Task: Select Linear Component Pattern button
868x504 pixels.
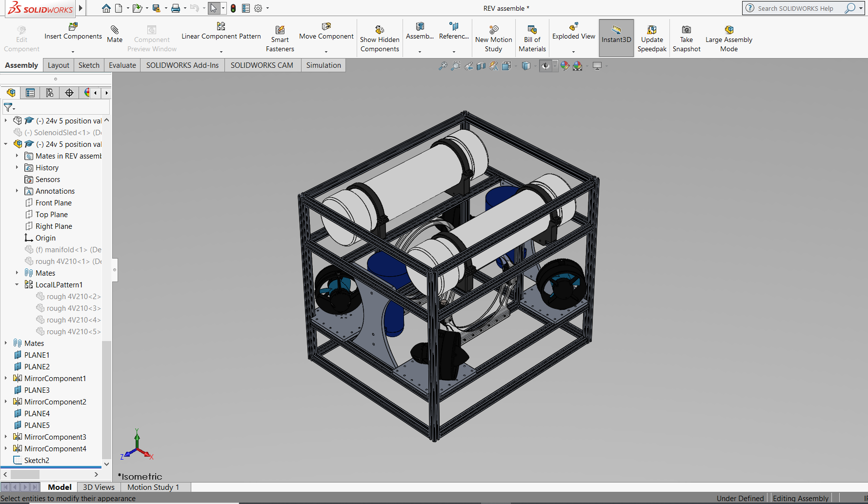Action: coord(221,27)
